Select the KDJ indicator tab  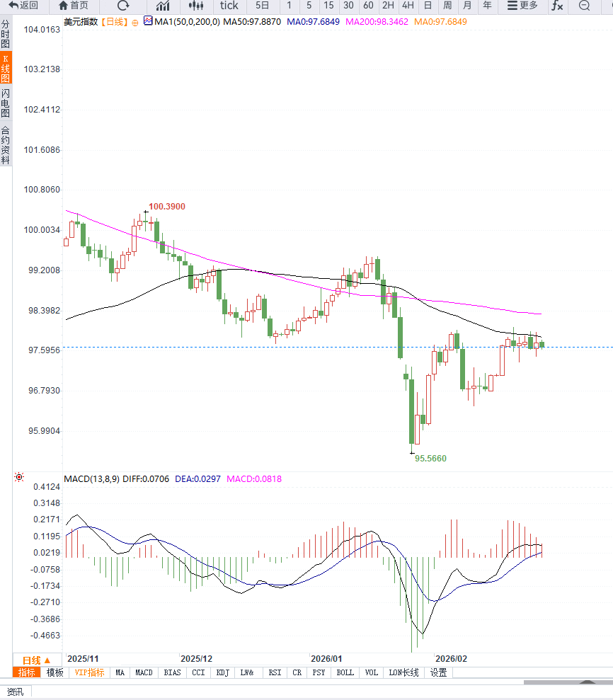click(222, 672)
